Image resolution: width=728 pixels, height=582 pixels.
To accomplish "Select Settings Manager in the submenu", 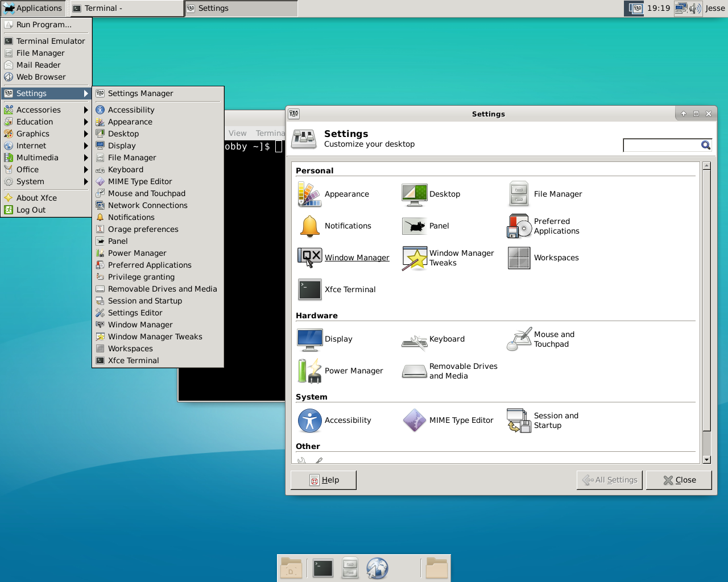I will point(158,93).
